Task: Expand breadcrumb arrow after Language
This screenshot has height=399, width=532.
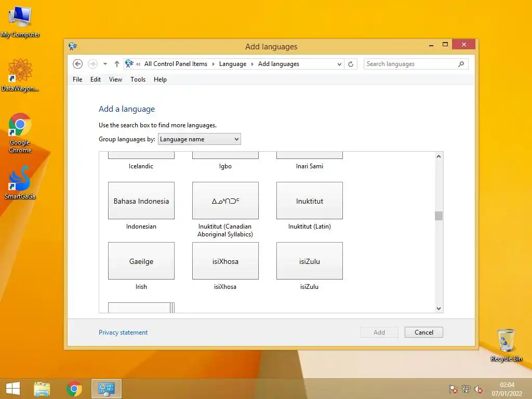Action: click(252, 64)
